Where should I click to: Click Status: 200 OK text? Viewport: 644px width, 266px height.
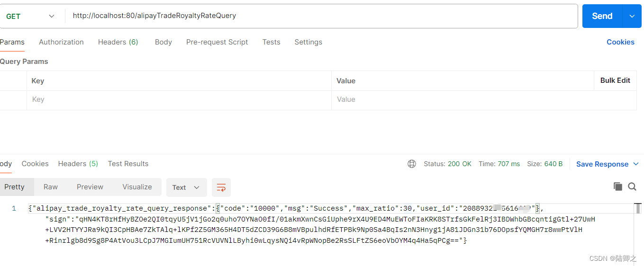(447, 164)
